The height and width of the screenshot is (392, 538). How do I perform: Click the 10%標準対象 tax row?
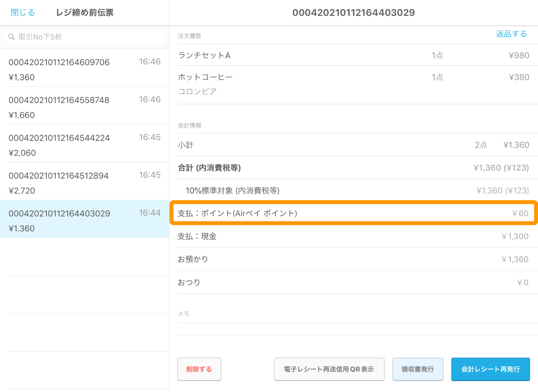coord(357,191)
